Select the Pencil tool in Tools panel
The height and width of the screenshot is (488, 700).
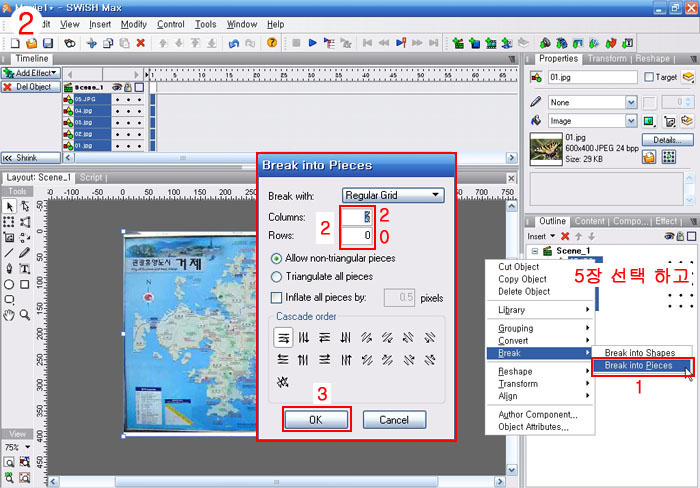(25, 253)
